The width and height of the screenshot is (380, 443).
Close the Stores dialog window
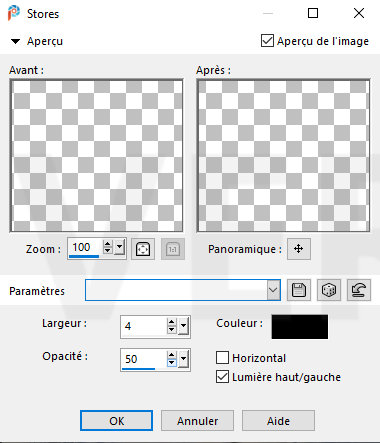(x=359, y=13)
